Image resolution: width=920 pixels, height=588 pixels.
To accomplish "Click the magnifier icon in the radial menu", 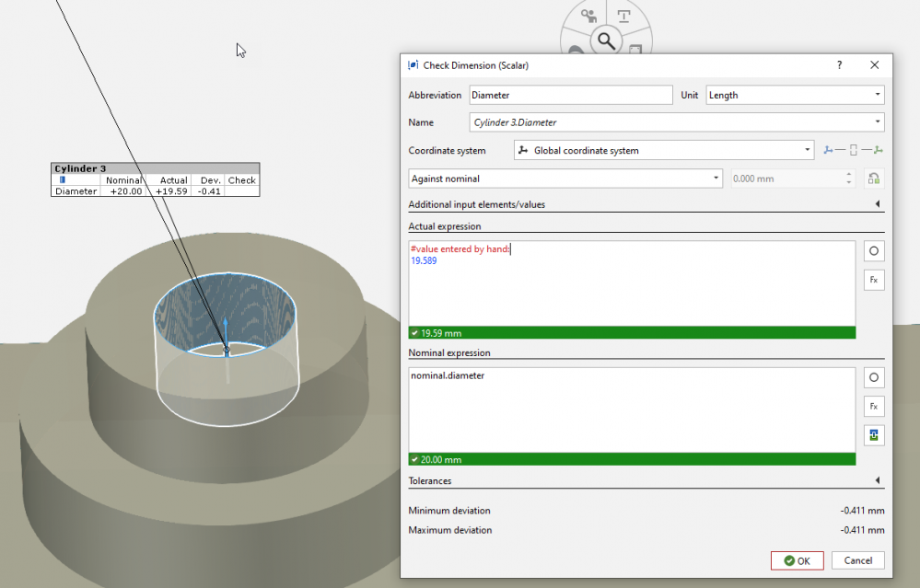I will [x=606, y=40].
